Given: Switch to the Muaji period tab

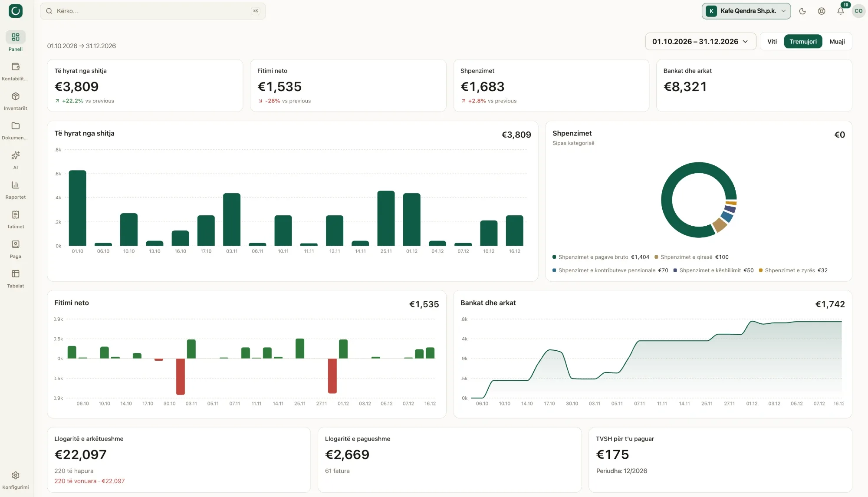Looking at the screenshot, I should click(x=837, y=42).
